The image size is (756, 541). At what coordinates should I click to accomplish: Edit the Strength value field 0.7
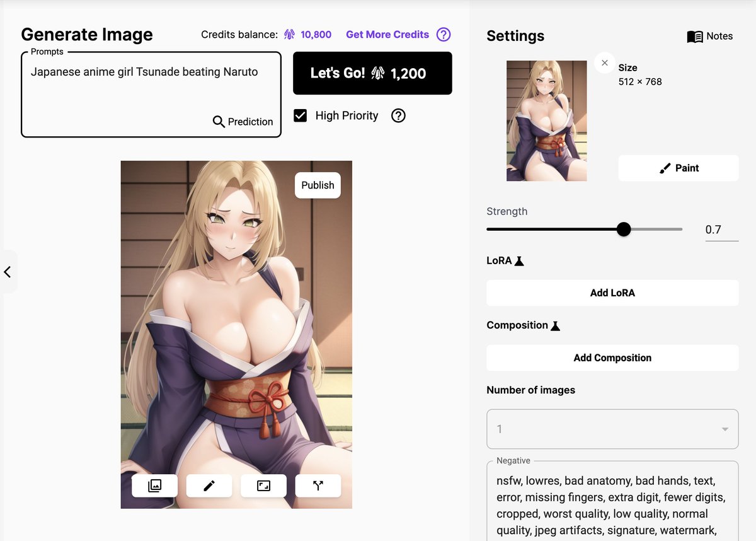[x=722, y=230]
